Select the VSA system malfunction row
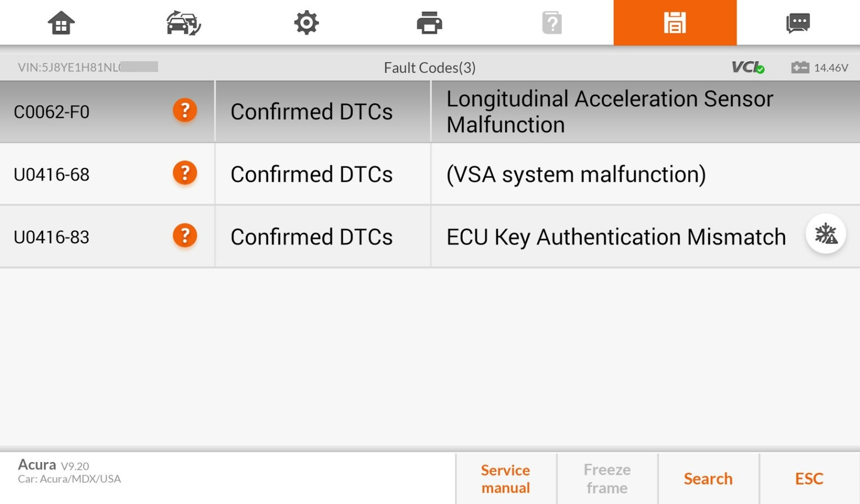 pyautogui.click(x=576, y=175)
